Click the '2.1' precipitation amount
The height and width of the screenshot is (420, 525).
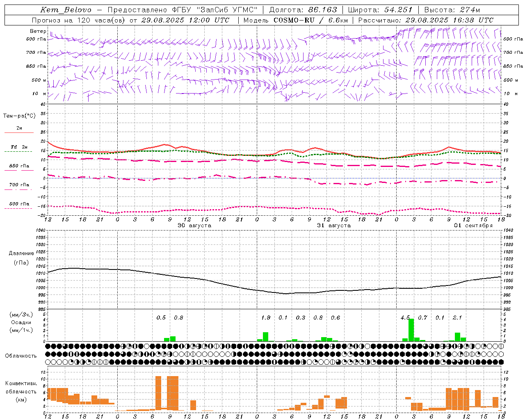pyautogui.click(x=457, y=317)
